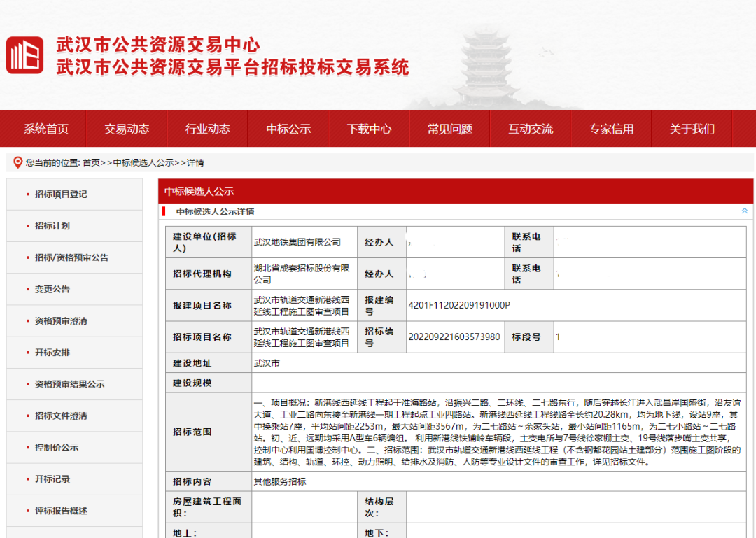Click the location pin icon in breadcrumb
Image resolution: width=756 pixels, height=538 pixels.
coord(17,162)
